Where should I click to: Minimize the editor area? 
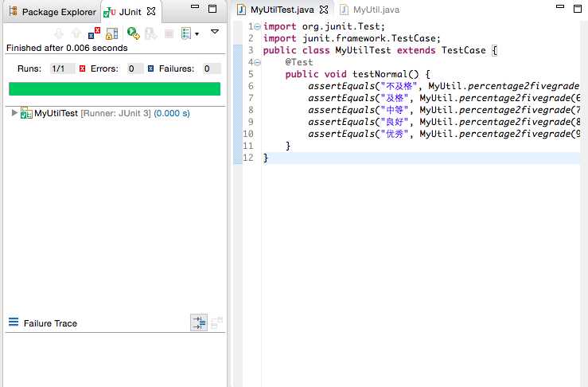(560, 6)
